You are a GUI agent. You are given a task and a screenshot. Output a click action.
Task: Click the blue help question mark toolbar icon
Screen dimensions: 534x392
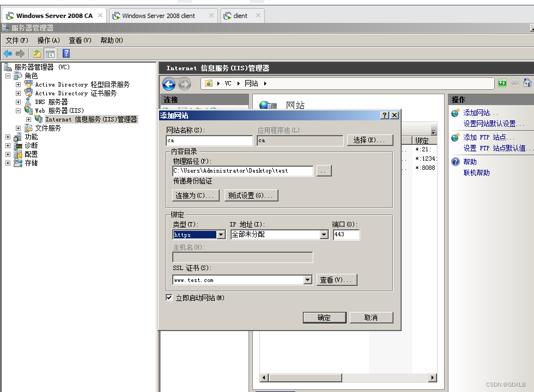(66, 53)
